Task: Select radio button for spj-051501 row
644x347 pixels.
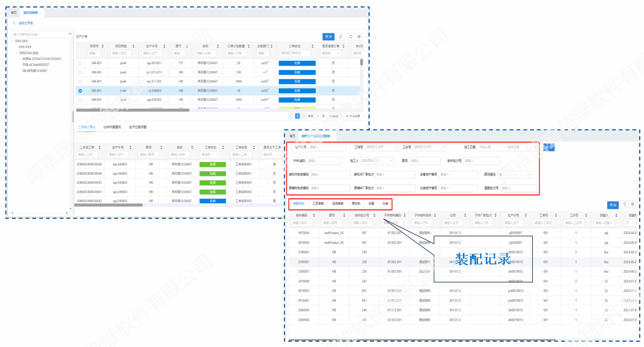Action: (80, 63)
